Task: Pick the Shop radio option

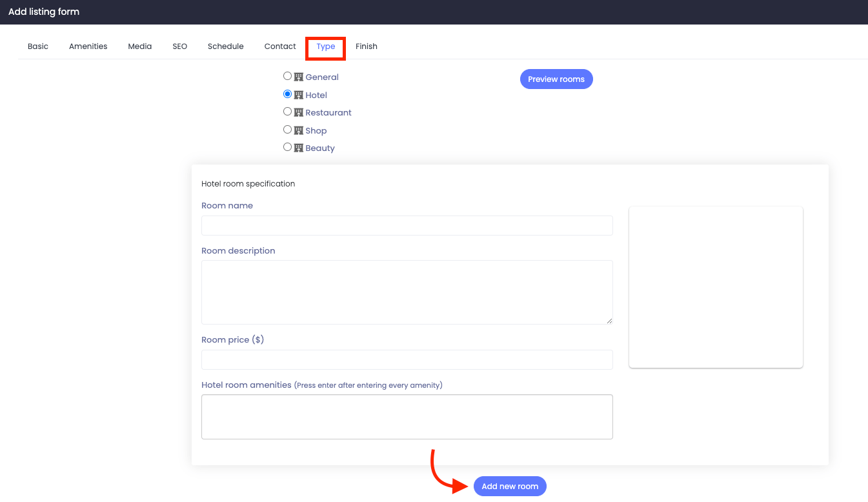Action: click(288, 130)
